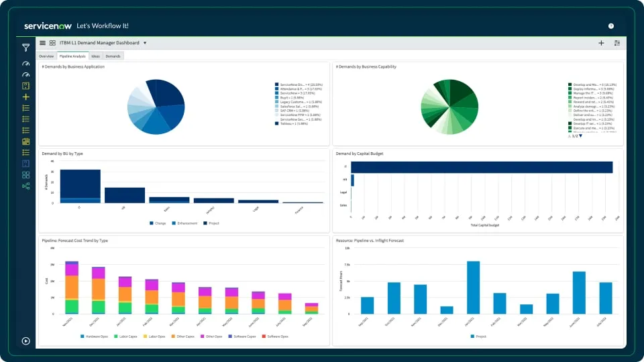Click the help question mark icon

pos(611,26)
